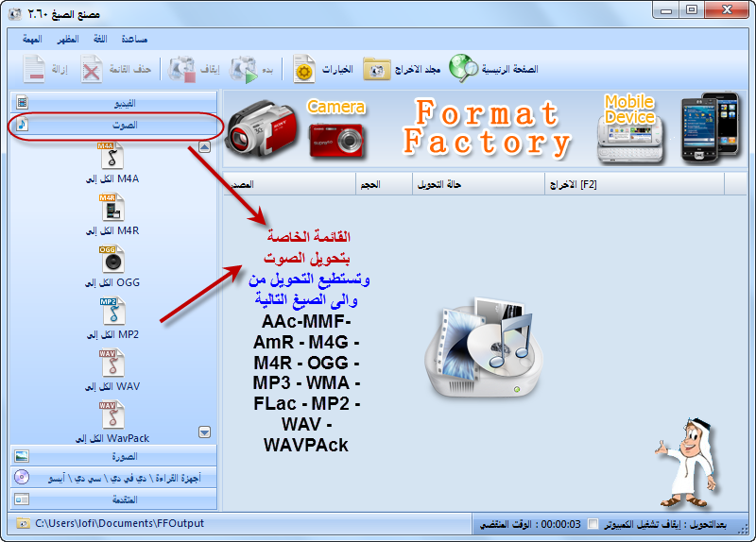Image resolution: width=756 pixels, height=542 pixels.
Task: Click the Remove (إزالة) toolbar icon
Action: tap(34, 69)
